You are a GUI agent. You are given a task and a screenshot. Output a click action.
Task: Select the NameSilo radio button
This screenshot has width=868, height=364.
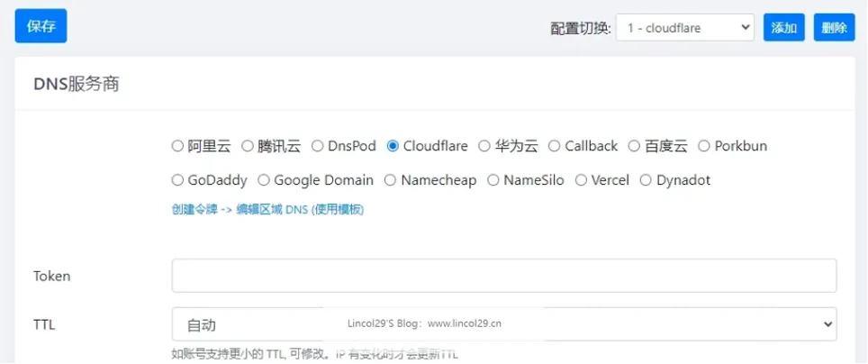coord(493,180)
